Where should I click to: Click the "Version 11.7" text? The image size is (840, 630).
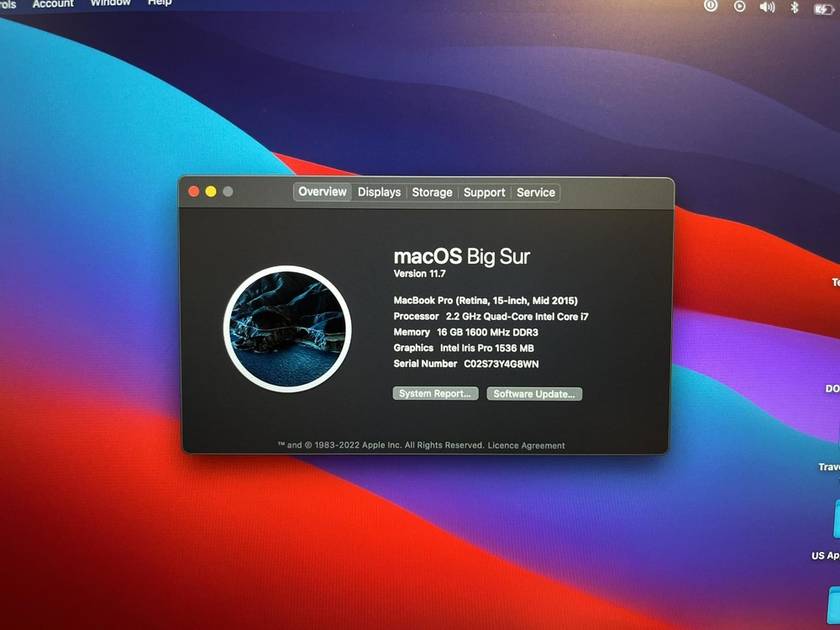coord(419,274)
